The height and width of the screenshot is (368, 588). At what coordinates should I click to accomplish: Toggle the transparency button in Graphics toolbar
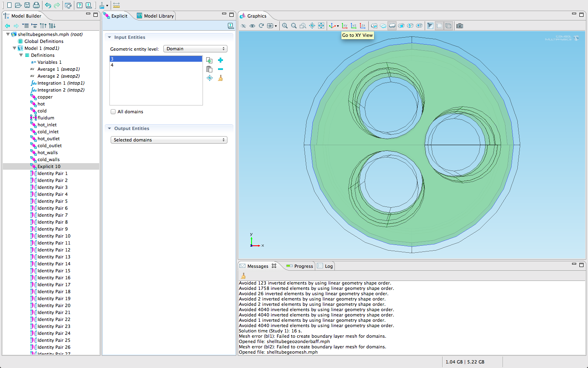point(439,26)
